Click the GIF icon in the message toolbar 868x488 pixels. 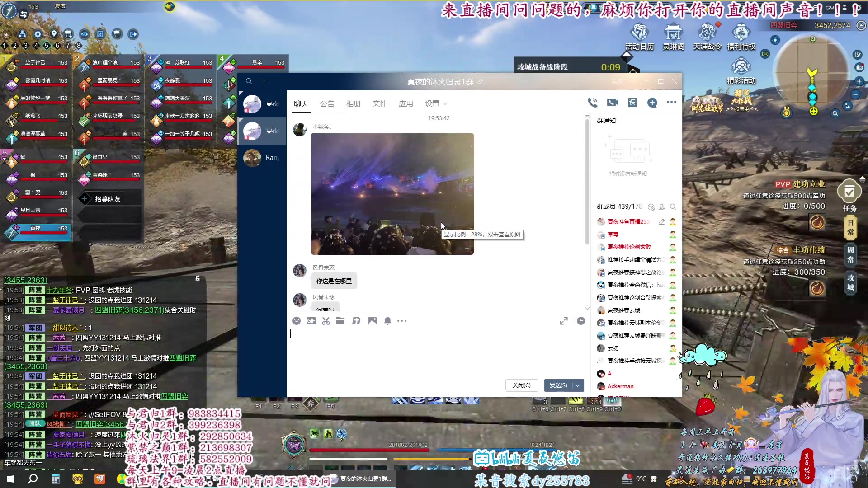(x=311, y=321)
